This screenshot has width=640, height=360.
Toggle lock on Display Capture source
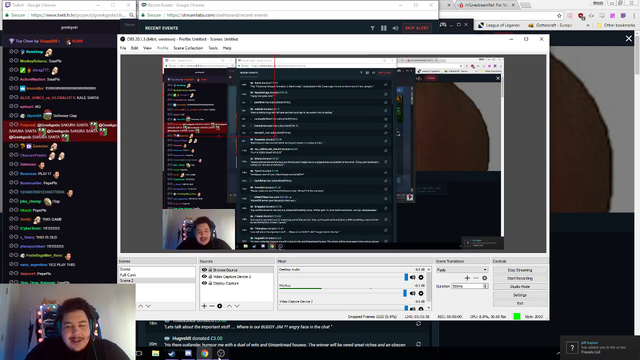coord(210,283)
